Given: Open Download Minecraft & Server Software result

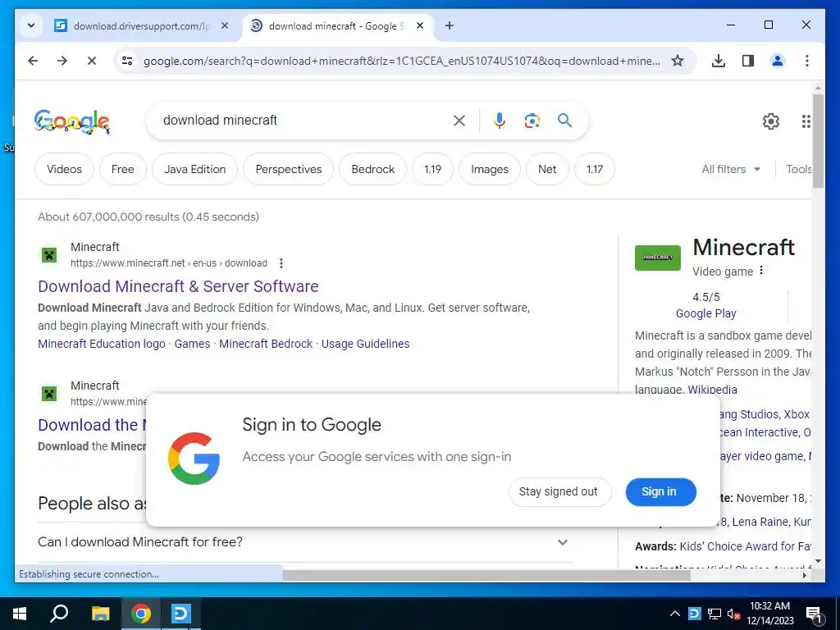Looking at the screenshot, I should tap(178, 286).
